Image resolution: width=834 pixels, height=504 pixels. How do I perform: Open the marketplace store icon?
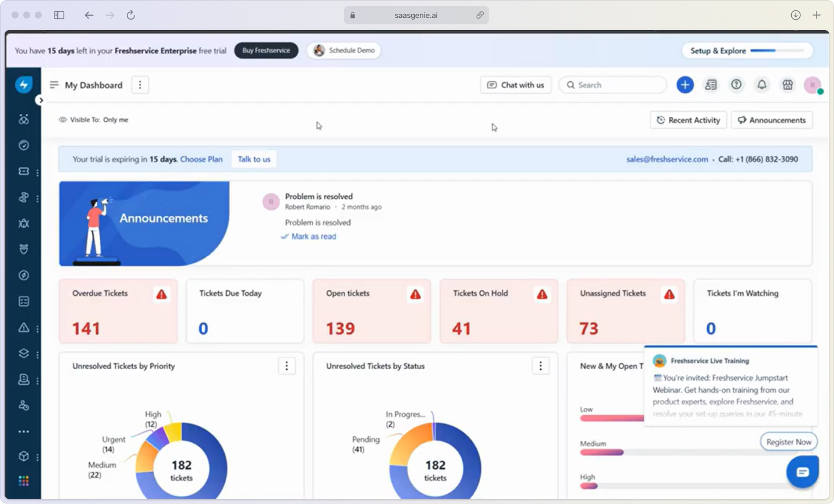[x=787, y=85]
